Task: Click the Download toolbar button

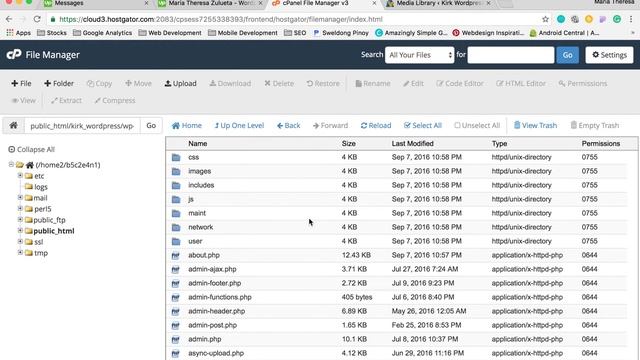Action: pos(230,83)
